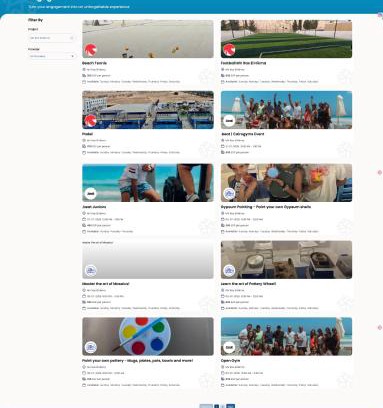This screenshot has height=408, width=383.
Task: Clear the Project filter with its circle icon
Action: click(x=71, y=38)
